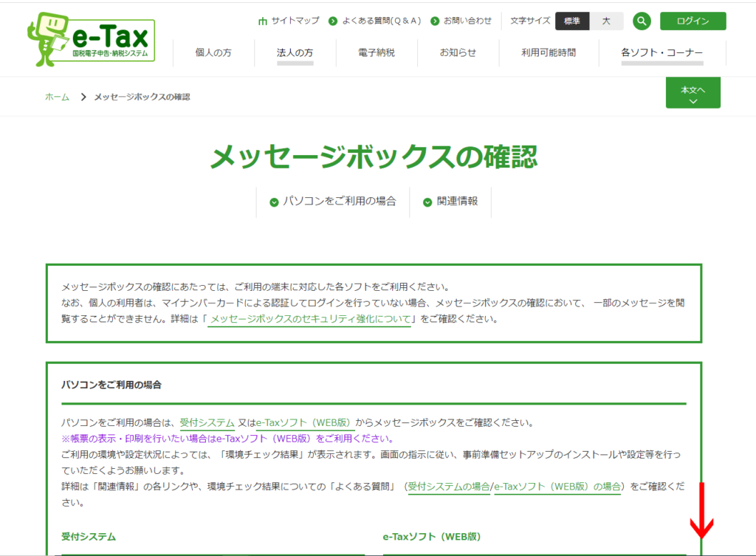Screen dimensions: 756x556
Task: Click breadcrumb chevron separator after ホーム
Action: pyautogui.click(x=83, y=97)
